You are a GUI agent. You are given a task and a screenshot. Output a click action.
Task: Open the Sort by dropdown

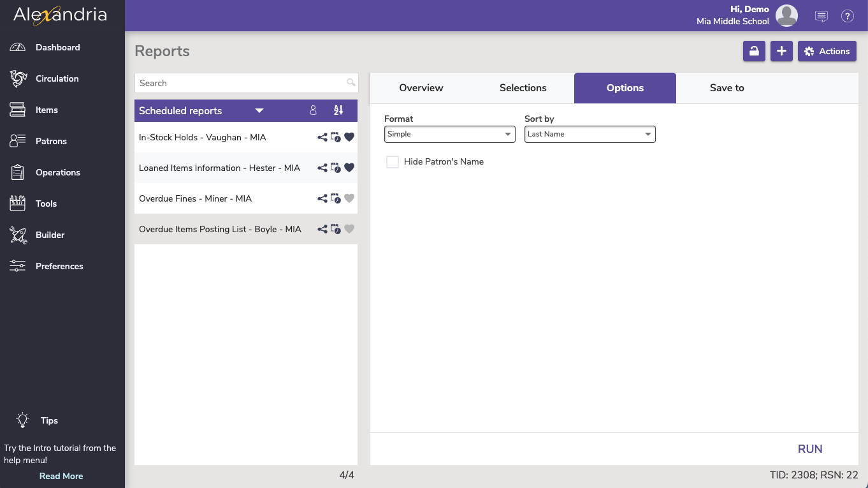[x=590, y=134]
